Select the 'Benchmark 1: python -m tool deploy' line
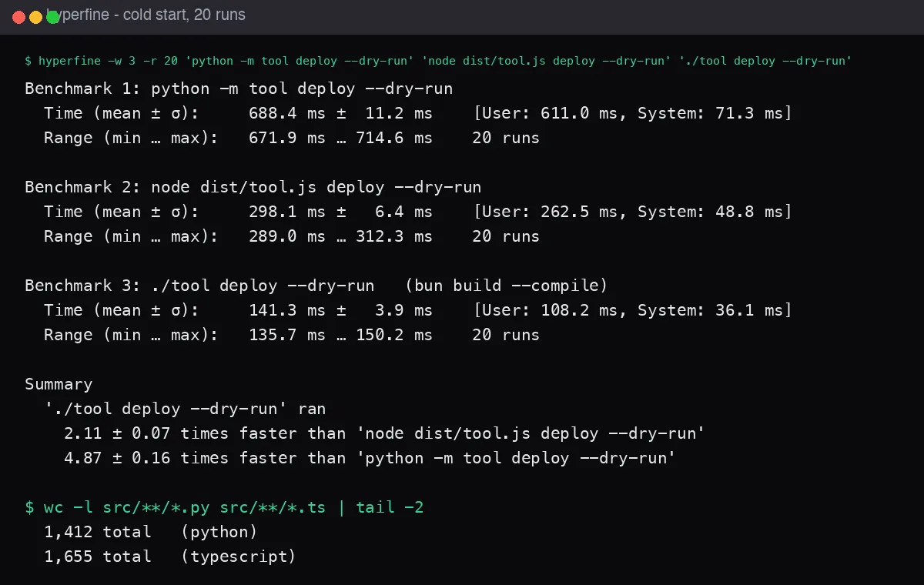The height and width of the screenshot is (585, 924). tap(239, 89)
